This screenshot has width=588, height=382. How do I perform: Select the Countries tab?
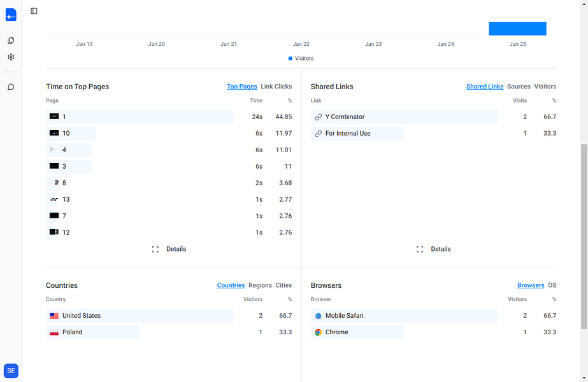pos(231,285)
